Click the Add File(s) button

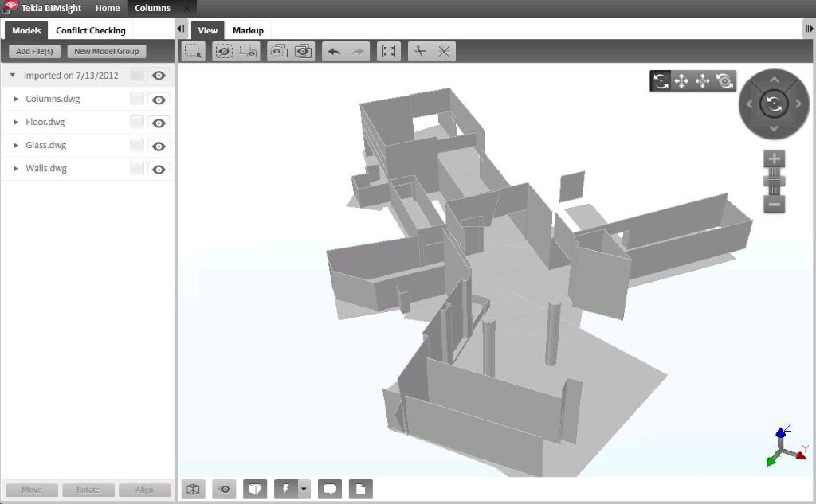(34, 51)
